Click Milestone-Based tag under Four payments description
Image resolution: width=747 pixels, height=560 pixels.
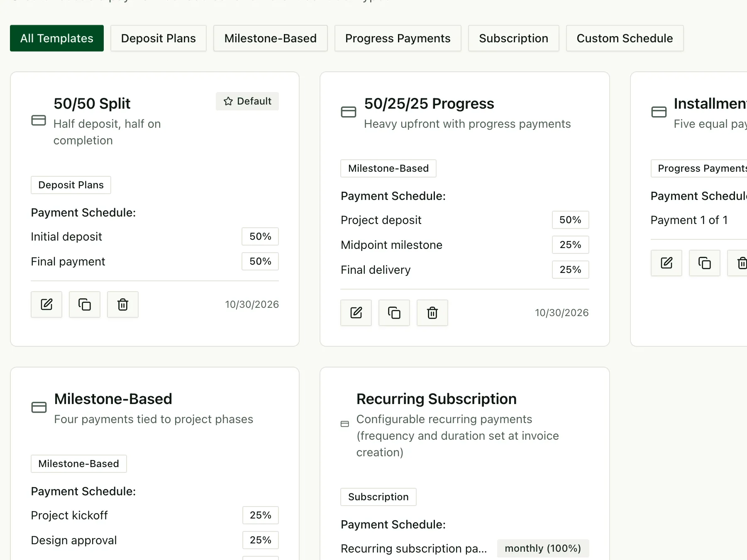pyautogui.click(x=79, y=464)
